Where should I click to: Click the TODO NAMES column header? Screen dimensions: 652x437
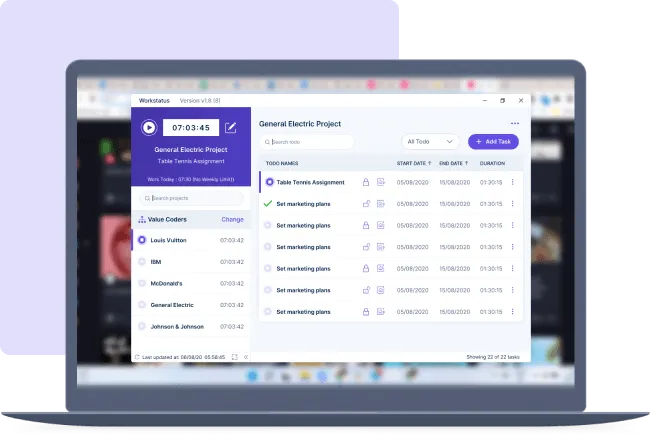click(282, 163)
